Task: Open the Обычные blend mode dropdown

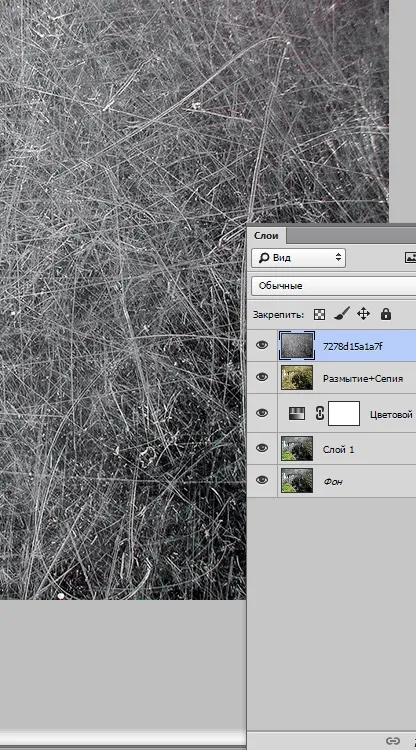Action: pos(333,286)
